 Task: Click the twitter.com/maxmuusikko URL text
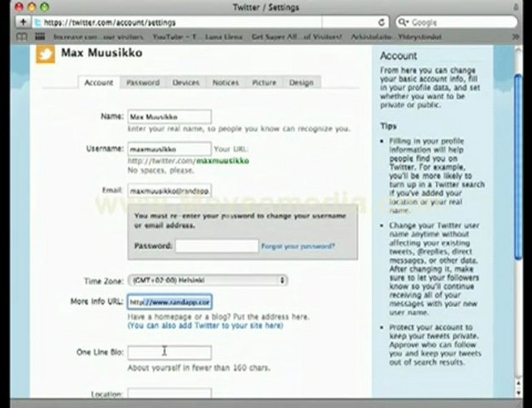click(188, 160)
